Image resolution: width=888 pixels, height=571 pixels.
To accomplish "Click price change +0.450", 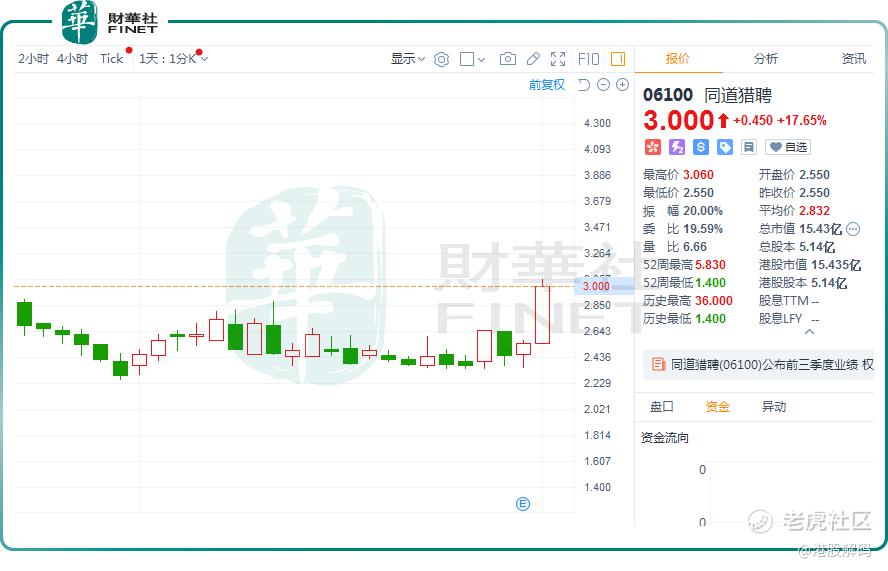I will click(x=753, y=121).
